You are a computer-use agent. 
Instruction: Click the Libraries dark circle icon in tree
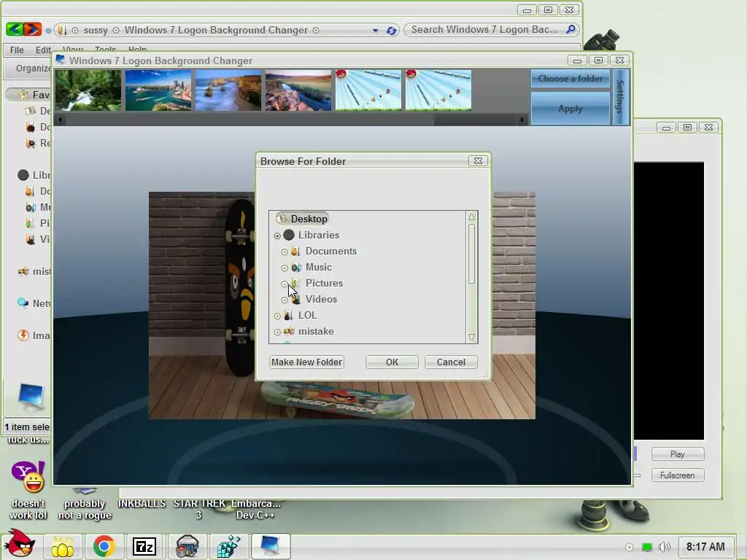pos(289,235)
